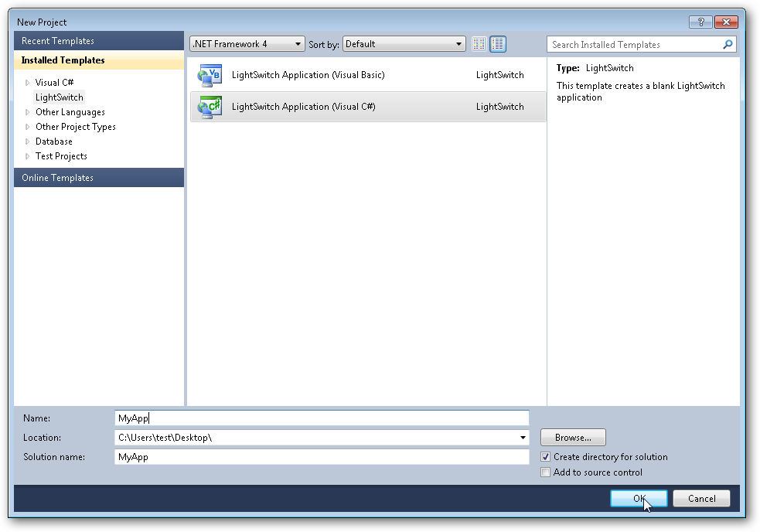Screen dimensions: 760x532
Task: Open the Installed Templates section
Action: 99,60
